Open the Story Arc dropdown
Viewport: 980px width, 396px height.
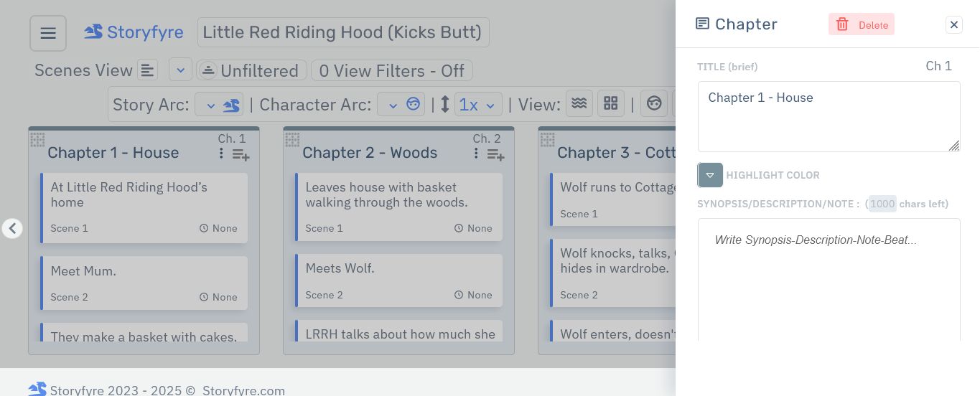click(219, 105)
